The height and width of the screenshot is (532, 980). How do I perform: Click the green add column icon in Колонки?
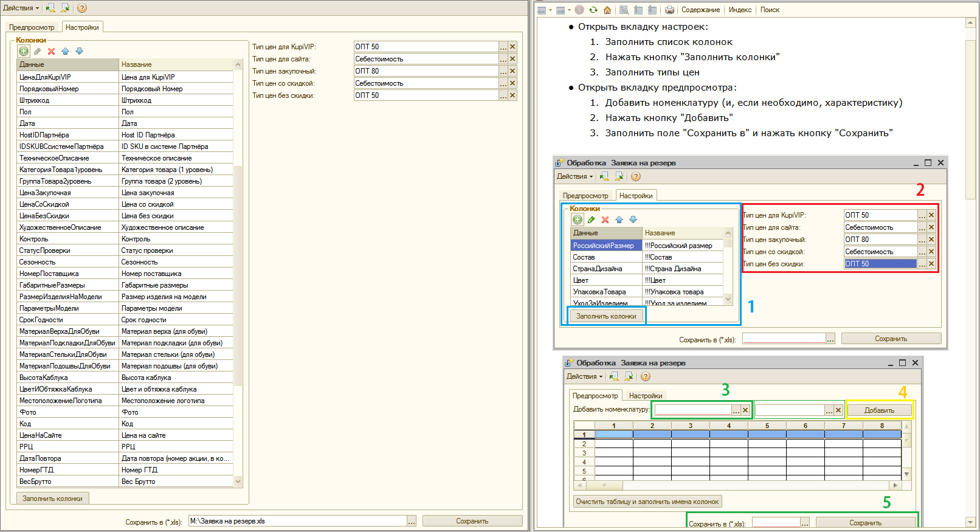(x=24, y=52)
